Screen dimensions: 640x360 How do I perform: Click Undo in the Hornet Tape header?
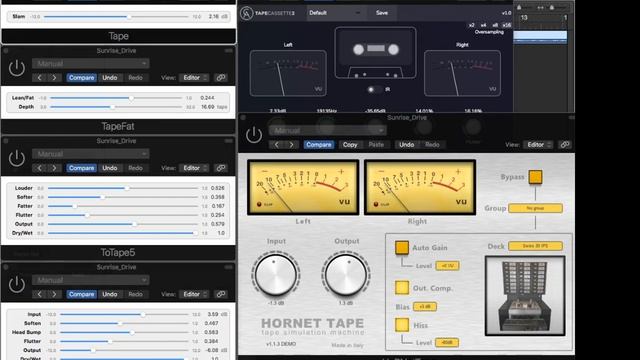tap(406, 144)
